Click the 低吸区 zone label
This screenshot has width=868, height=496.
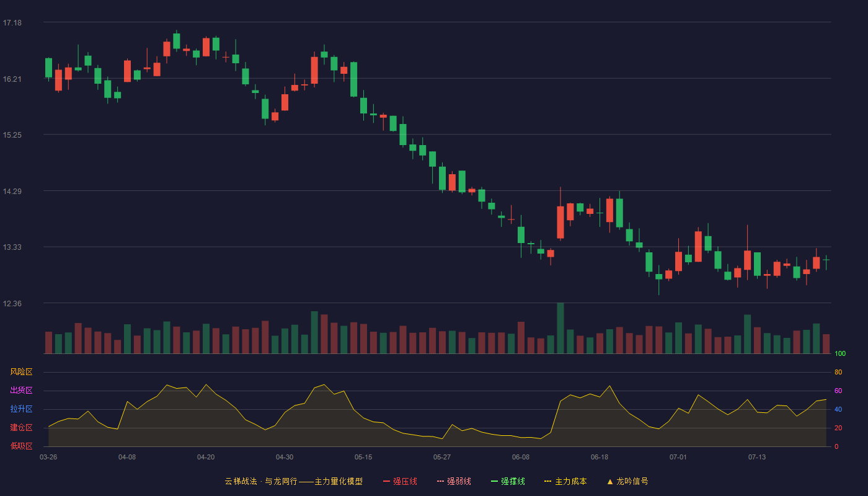click(x=21, y=446)
